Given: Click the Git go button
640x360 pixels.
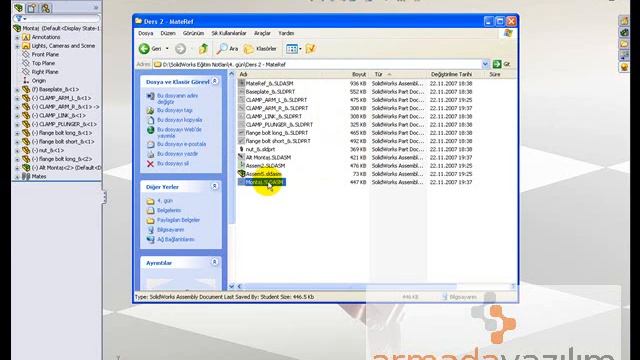Looking at the screenshot, I should pos(502,64).
